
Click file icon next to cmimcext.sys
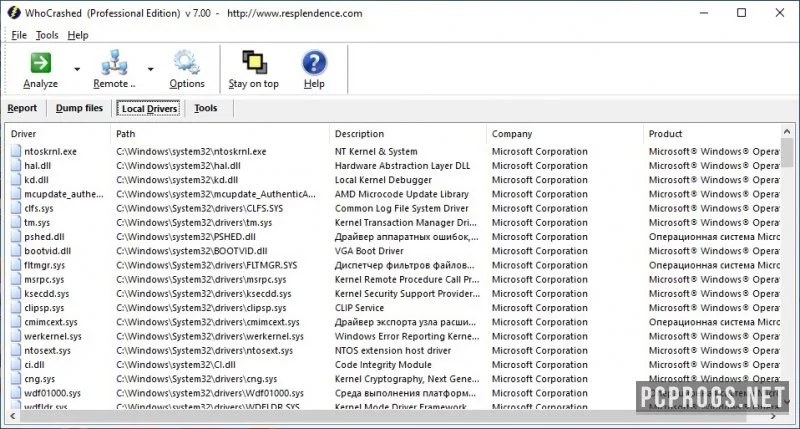coord(16,322)
